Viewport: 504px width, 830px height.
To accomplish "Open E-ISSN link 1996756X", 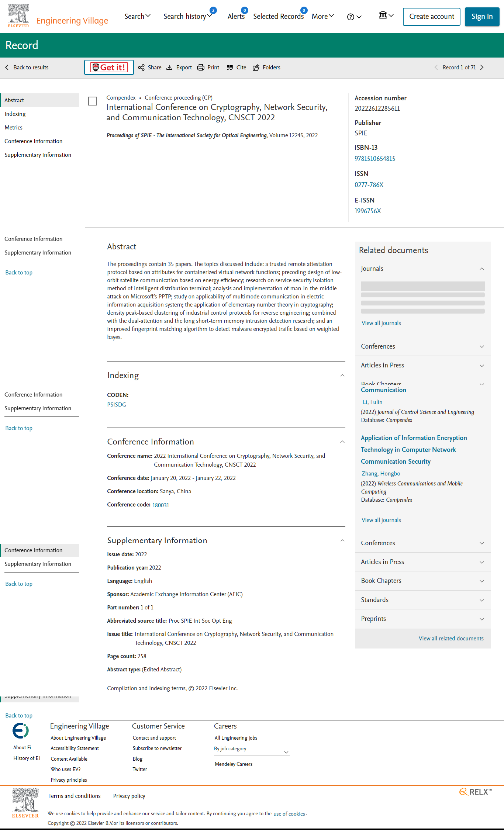I will [368, 211].
